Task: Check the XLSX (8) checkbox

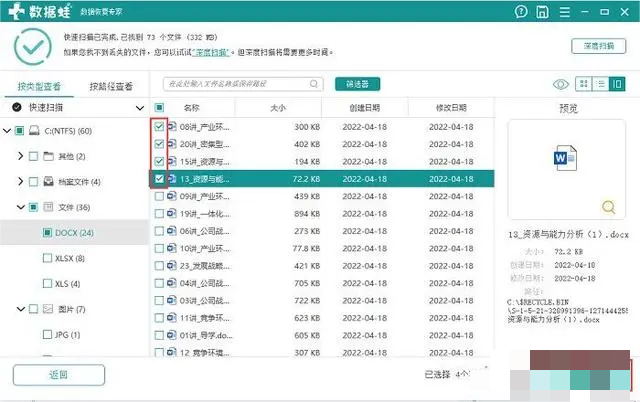Action: pos(47,258)
